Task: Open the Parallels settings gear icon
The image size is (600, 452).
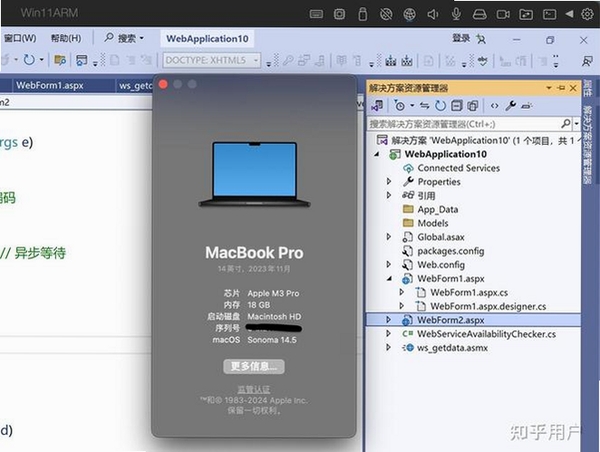Action: click(x=587, y=14)
